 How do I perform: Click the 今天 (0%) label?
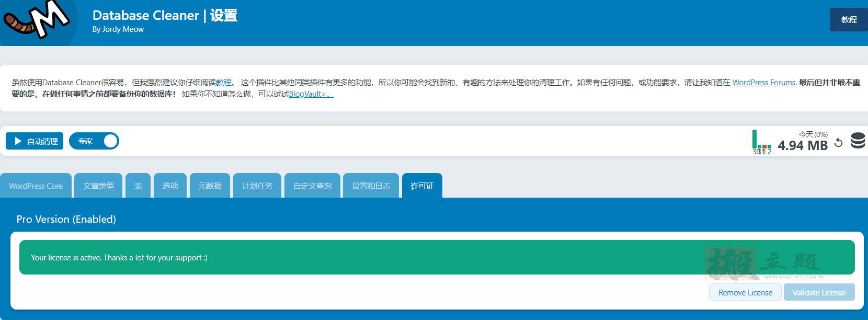(813, 134)
